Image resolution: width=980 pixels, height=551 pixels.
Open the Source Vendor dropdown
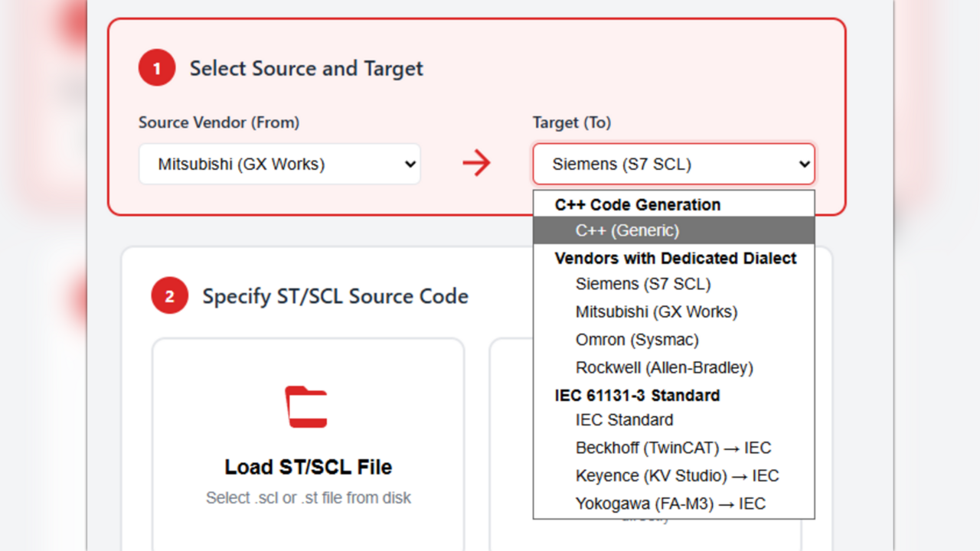[279, 164]
